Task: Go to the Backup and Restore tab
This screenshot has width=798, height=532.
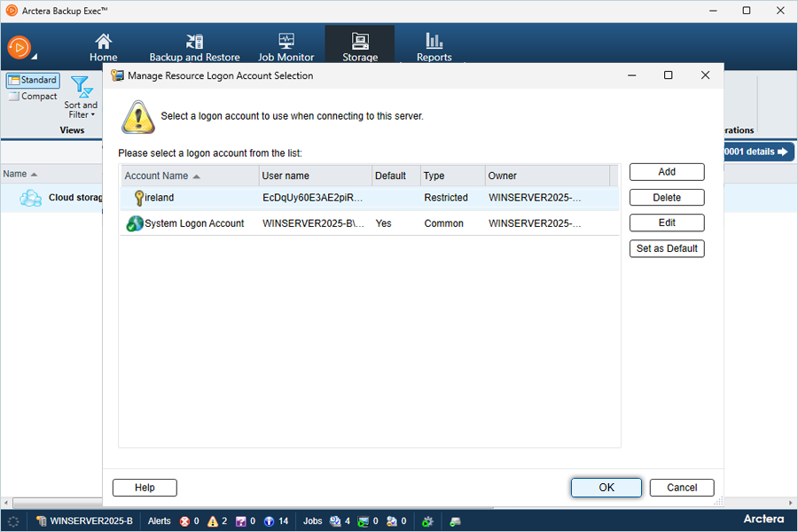Action: (x=194, y=47)
